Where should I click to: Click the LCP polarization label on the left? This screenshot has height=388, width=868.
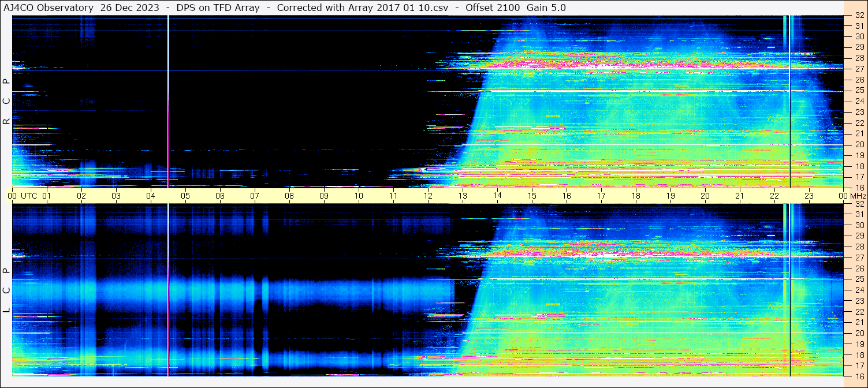coord(6,290)
